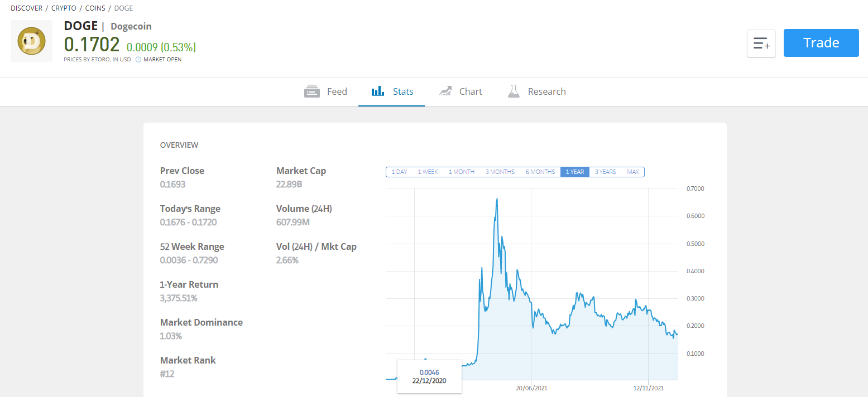Click Market Rank value #12
The image size is (868, 397).
(x=167, y=374)
